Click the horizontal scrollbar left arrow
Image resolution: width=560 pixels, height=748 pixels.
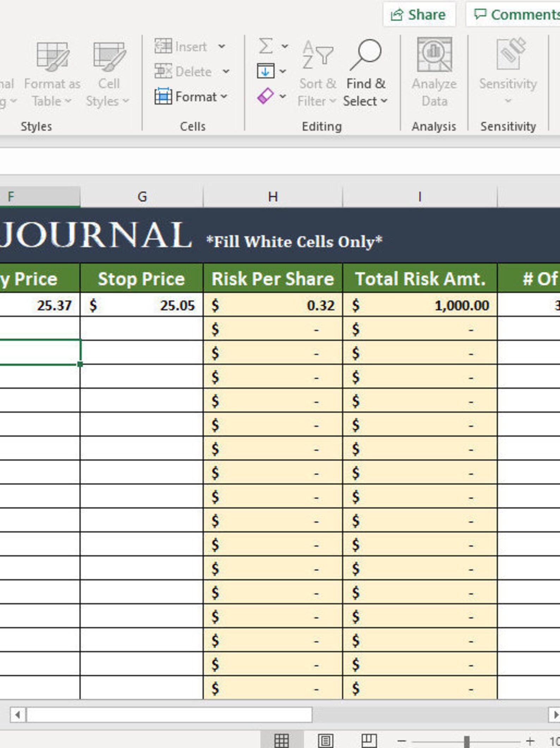click(18, 715)
